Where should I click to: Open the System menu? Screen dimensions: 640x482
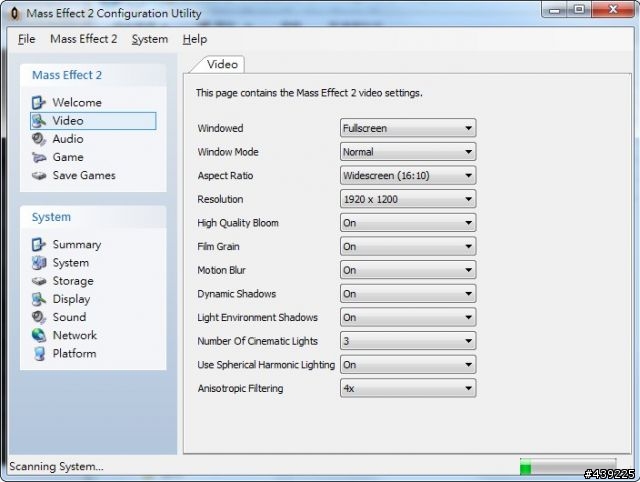click(150, 39)
